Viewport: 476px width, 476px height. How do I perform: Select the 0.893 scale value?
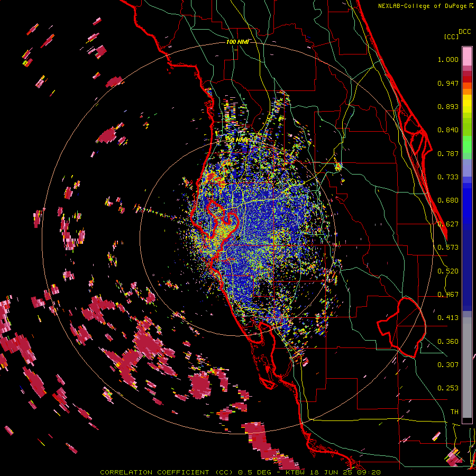[448, 106]
